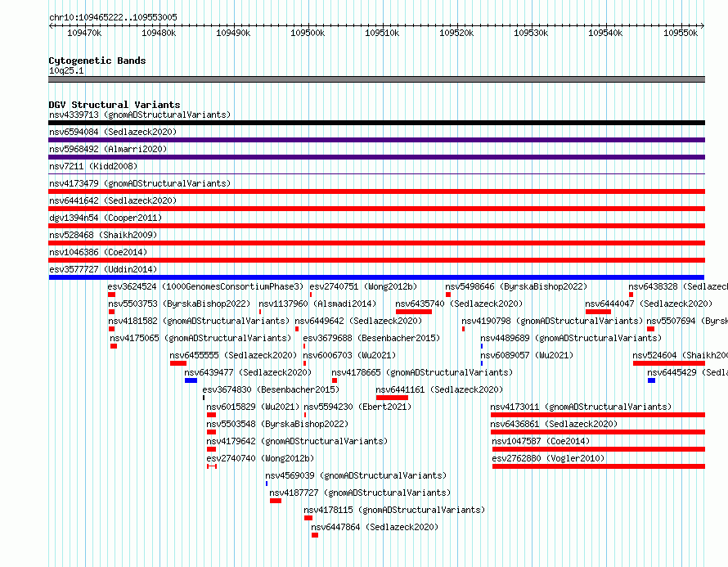Select nsv6015829 (Wu2021) label
This screenshot has width=728, height=567.
click(253, 407)
